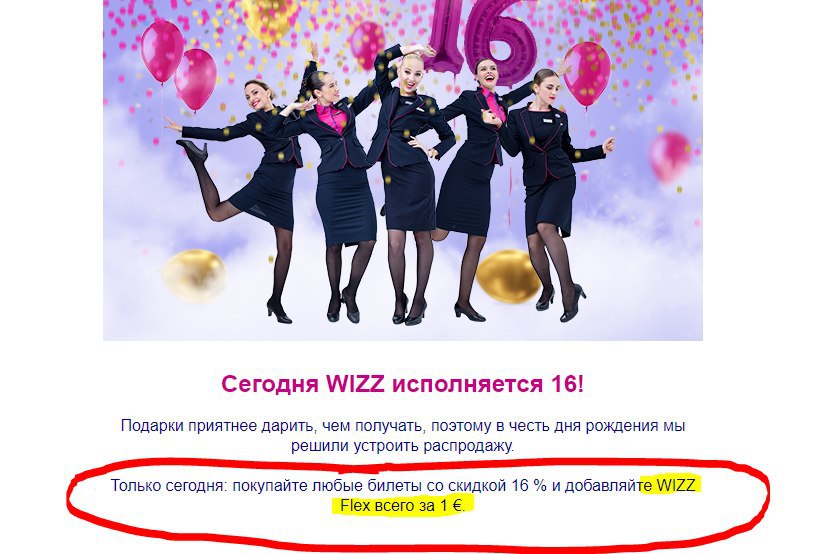Click the paragraph starting "Подарки приятнее дарить"

coord(403,436)
